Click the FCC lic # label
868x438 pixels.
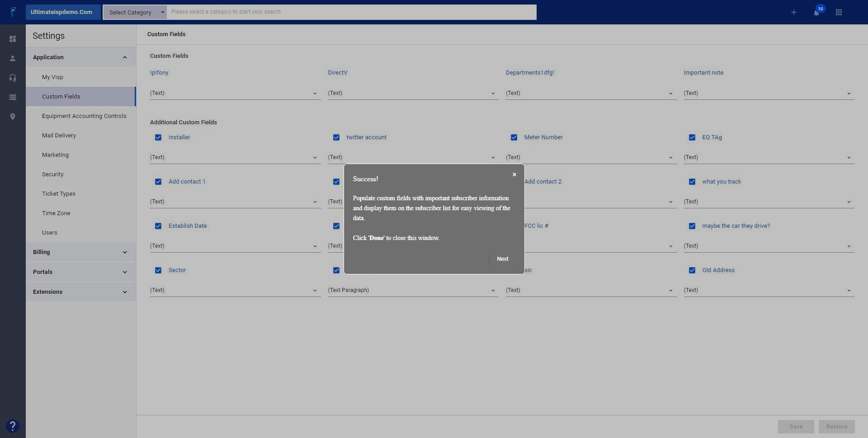click(x=537, y=226)
